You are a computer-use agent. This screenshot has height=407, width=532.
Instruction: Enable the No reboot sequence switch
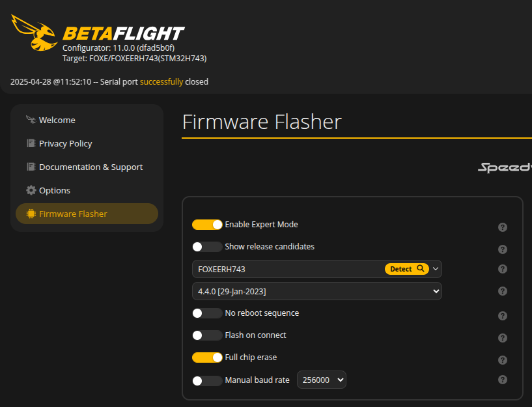click(207, 313)
